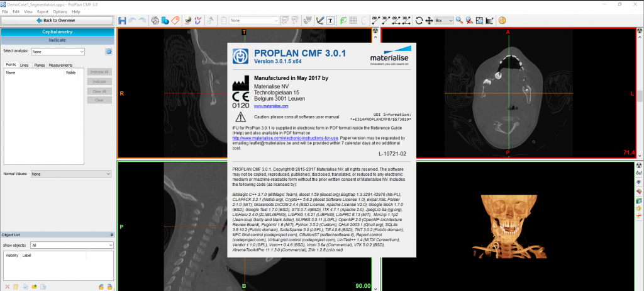
Task: Expand the Normal Values dropdown
Action: point(71,174)
